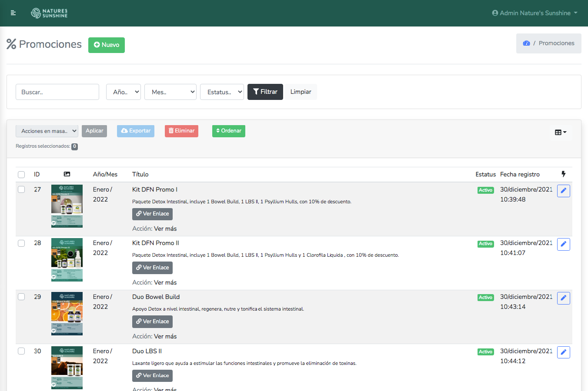The width and height of the screenshot is (588, 391).
Task: Expand the Estatus filter dropdown
Action: pyautogui.click(x=222, y=92)
